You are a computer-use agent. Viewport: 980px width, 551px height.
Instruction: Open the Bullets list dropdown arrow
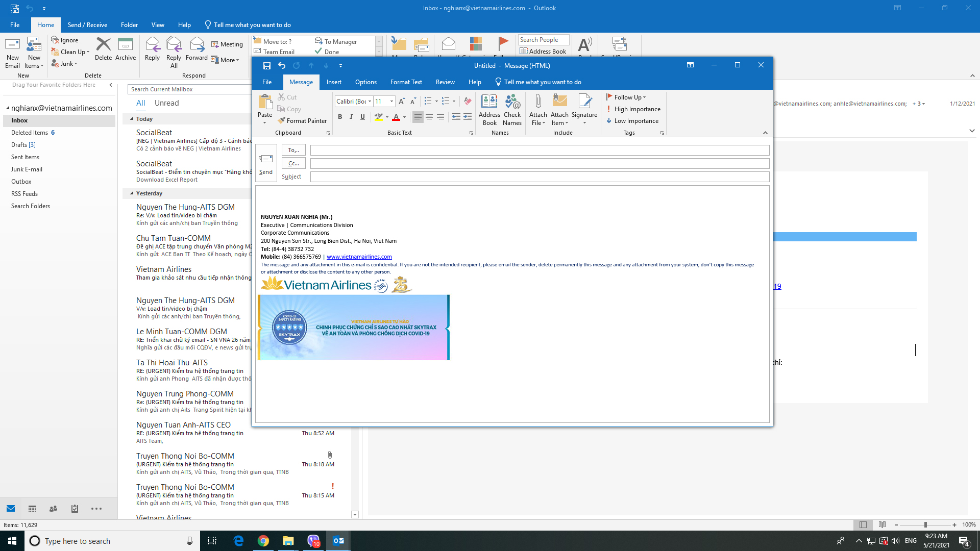coord(436,101)
